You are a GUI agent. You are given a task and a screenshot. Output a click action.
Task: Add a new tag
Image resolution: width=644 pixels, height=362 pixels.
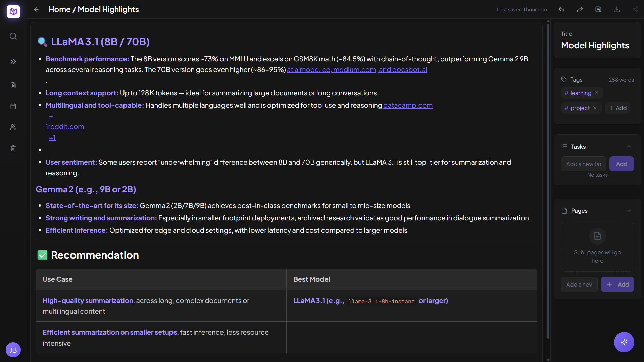coord(618,108)
